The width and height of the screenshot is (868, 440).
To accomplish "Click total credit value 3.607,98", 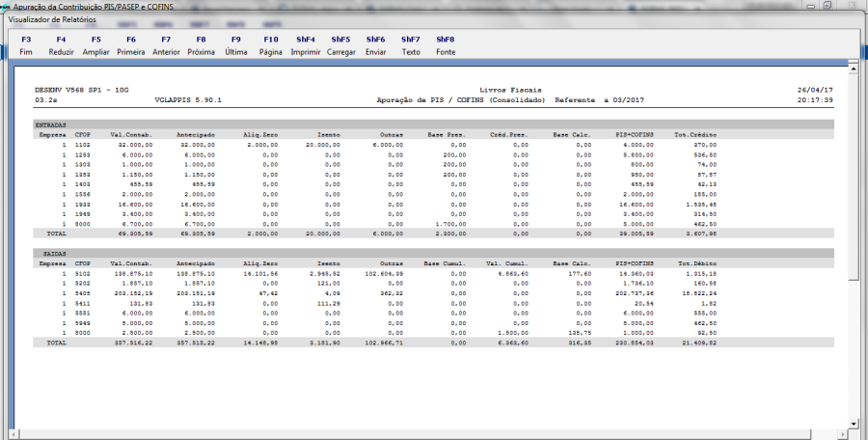I will pos(701,234).
